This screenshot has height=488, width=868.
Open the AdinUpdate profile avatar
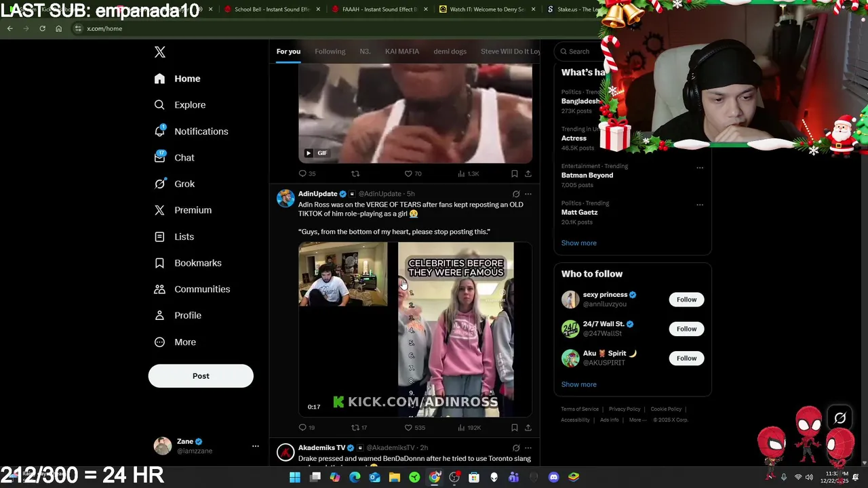click(285, 198)
